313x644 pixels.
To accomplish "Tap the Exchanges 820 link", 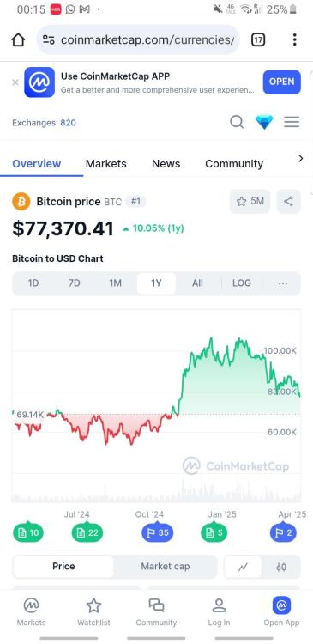I will tap(44, 123).
